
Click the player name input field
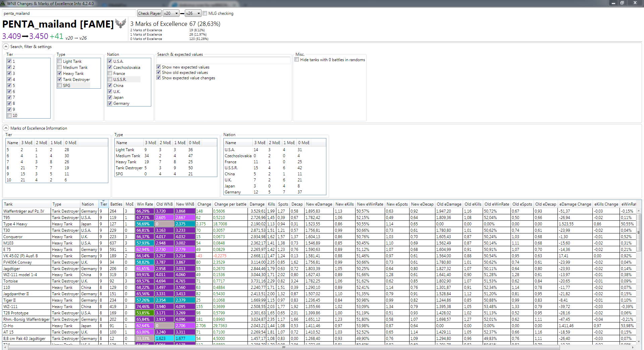(69, 13)
